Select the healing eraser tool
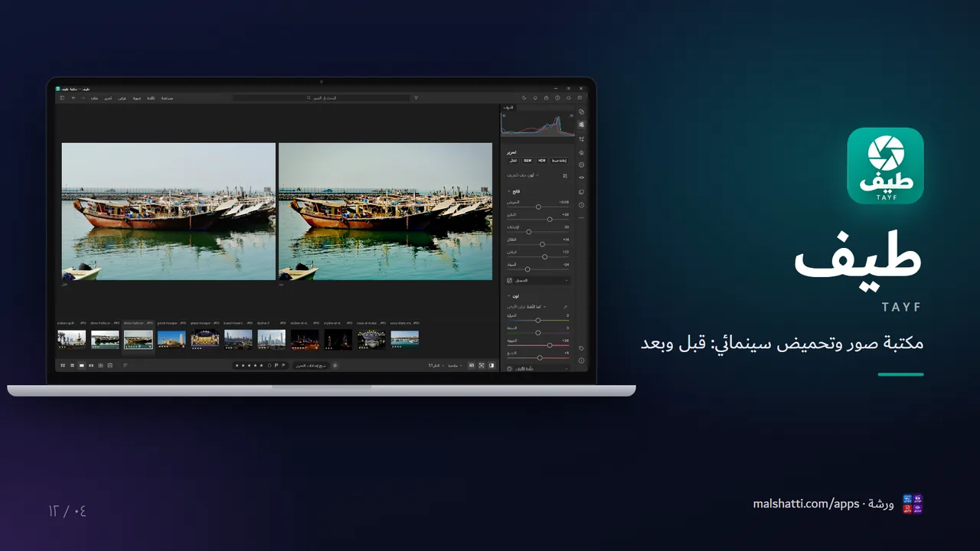 (582, 152)
